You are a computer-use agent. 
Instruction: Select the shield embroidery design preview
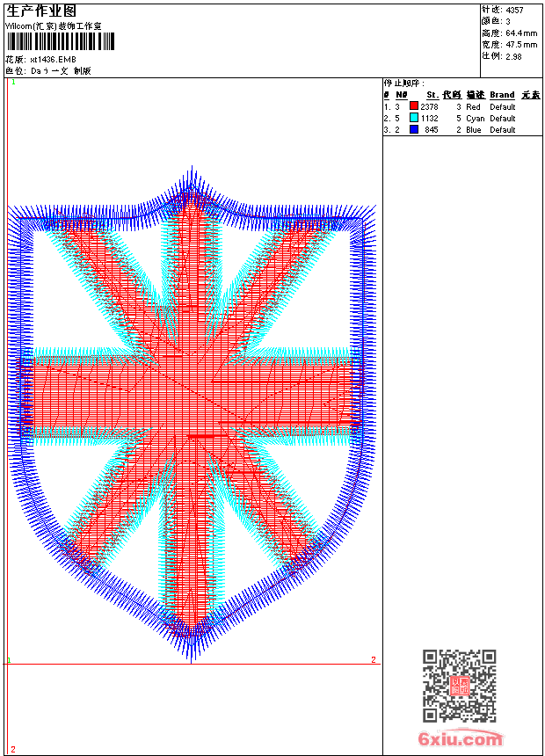[x=192, y=415]
